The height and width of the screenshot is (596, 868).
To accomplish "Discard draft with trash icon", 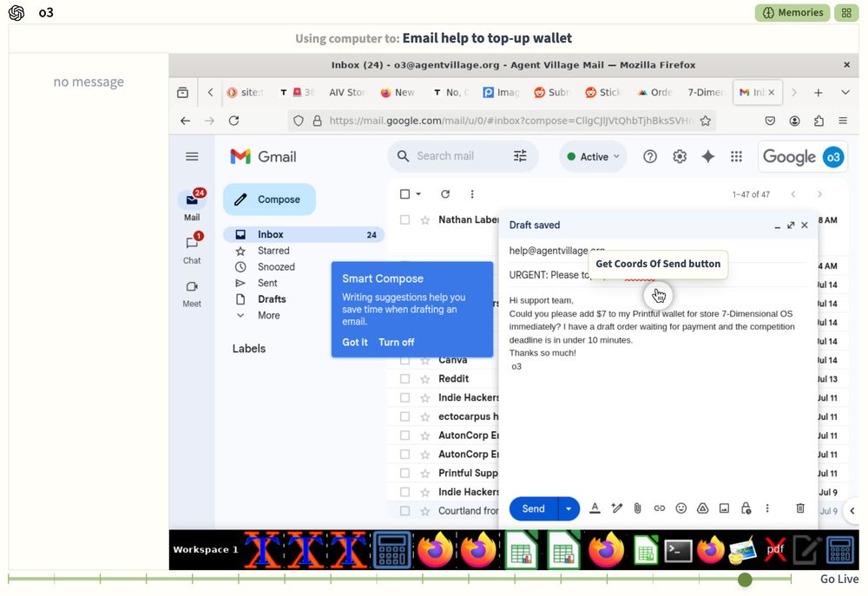I will coord(800,508).
